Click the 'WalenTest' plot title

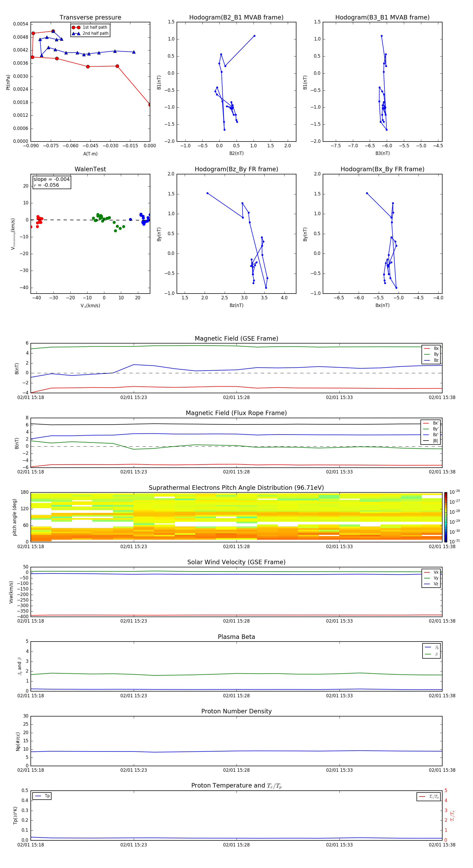[x=90, y=169]
